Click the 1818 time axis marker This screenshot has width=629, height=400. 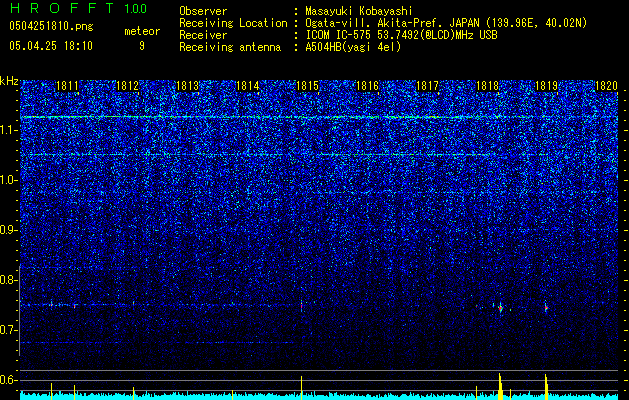(x=487, y=86)
